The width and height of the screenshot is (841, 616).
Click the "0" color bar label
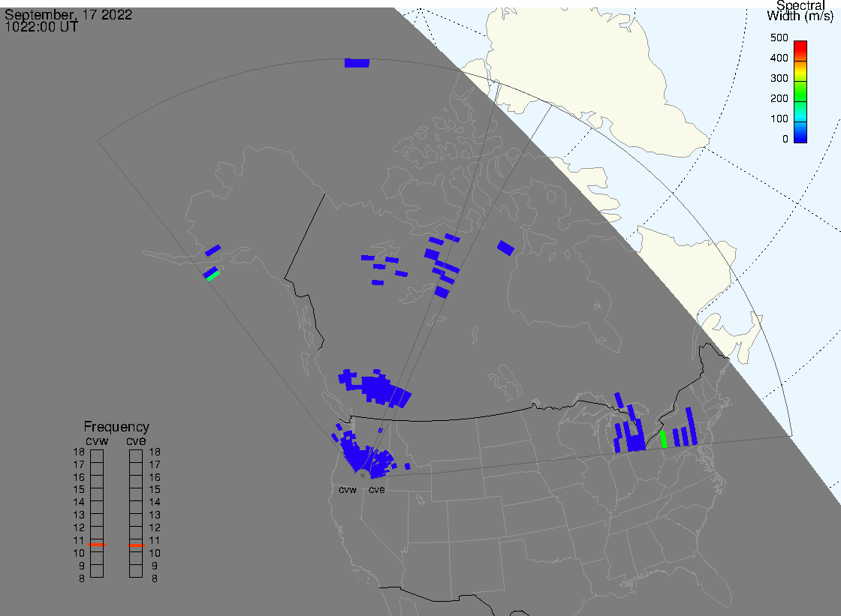(x=785, y=140)
